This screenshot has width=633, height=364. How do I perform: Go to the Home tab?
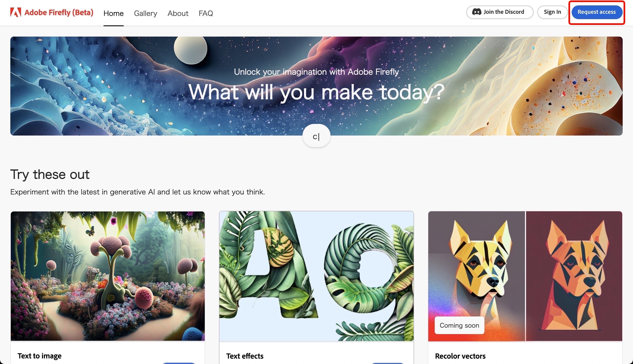(x=114, y=13)
